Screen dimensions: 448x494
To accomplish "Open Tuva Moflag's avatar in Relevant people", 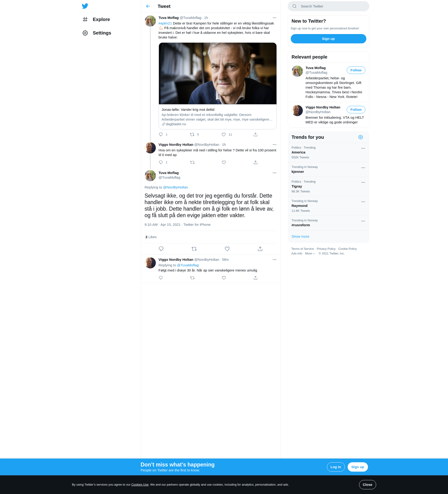I will click(x=297, y=71).
